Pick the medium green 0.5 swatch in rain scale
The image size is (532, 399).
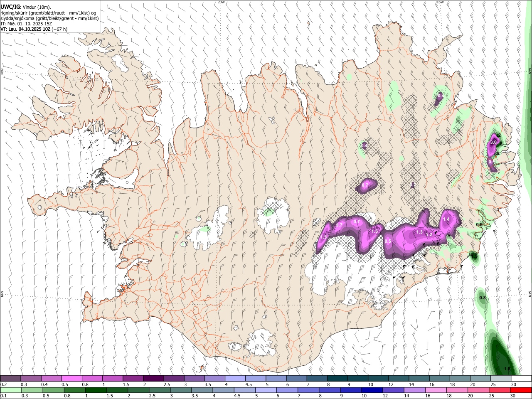pos(53,390)
